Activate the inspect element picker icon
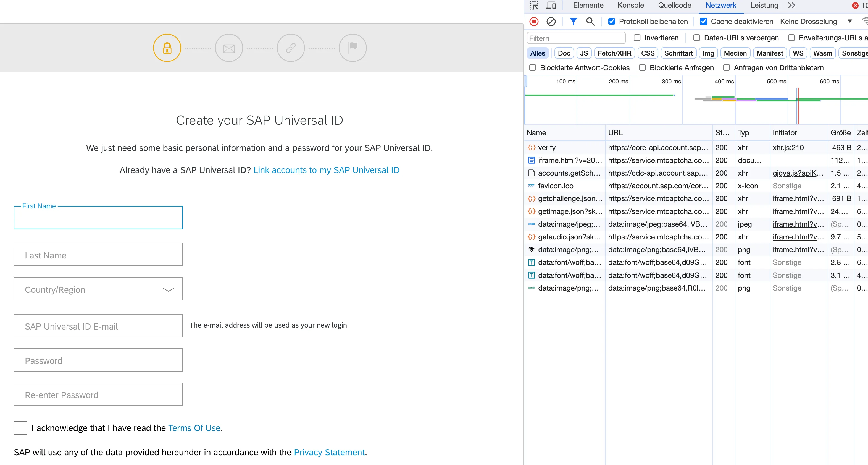This screenshot has height=465, width=868. point(534,6)
